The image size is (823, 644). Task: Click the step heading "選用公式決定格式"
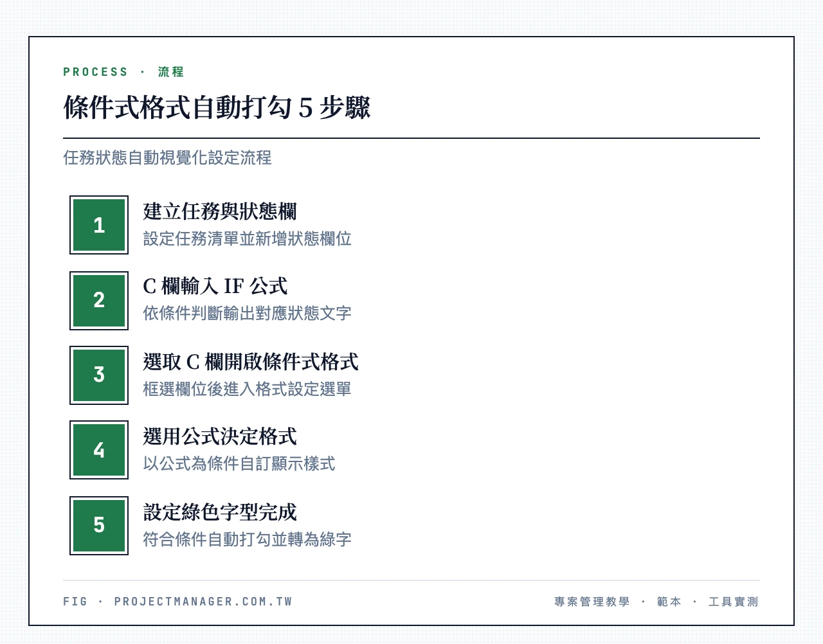point(220,436)
